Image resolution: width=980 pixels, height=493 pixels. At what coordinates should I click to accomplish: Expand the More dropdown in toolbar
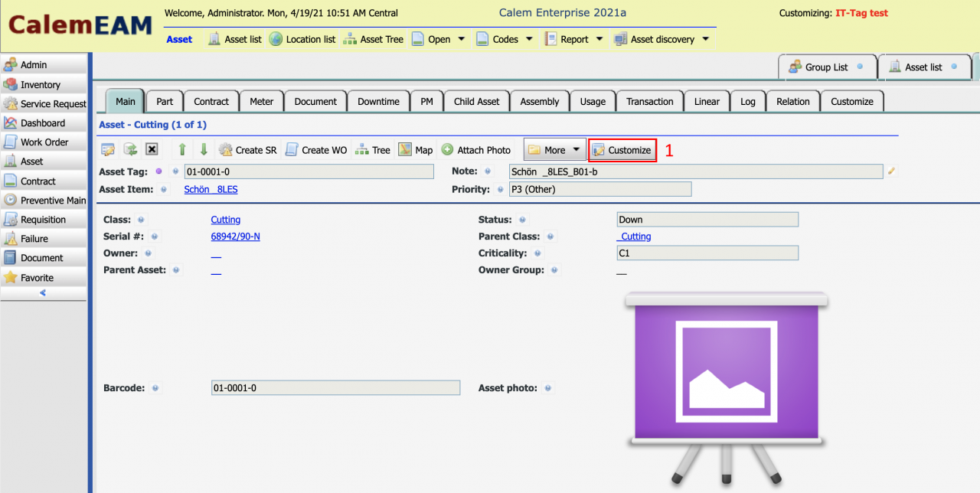coord(555,150)
